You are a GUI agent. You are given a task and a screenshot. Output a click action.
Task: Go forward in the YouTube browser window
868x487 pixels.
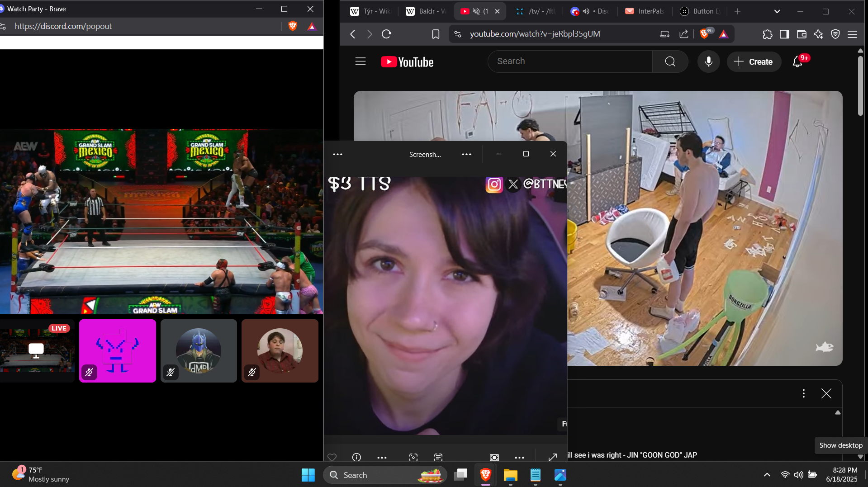coord(370,34)
